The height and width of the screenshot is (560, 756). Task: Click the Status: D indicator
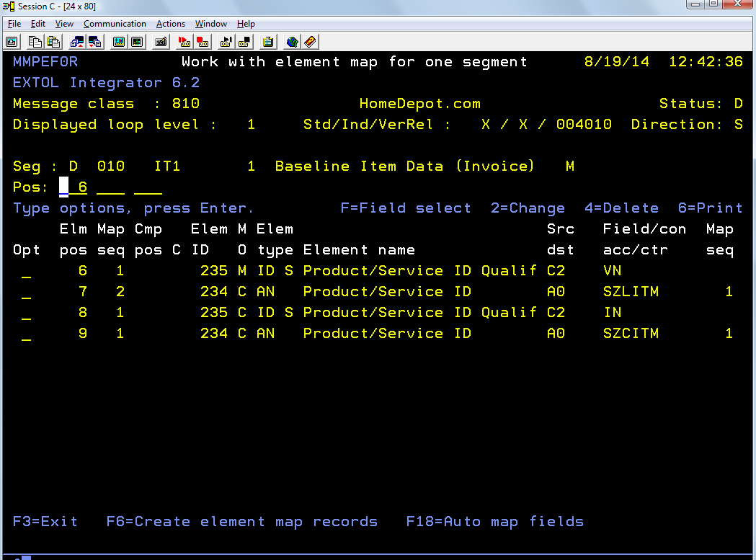click(701, 104)
